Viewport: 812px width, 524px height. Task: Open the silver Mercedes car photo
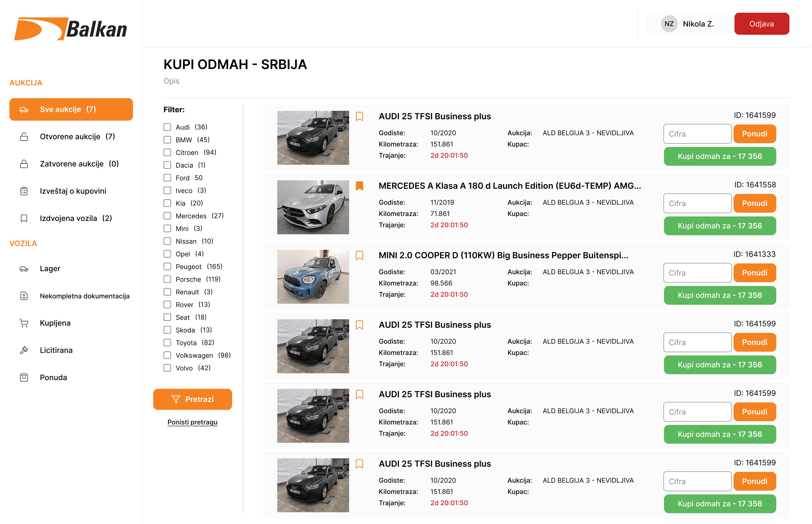[x=313, y=207]
